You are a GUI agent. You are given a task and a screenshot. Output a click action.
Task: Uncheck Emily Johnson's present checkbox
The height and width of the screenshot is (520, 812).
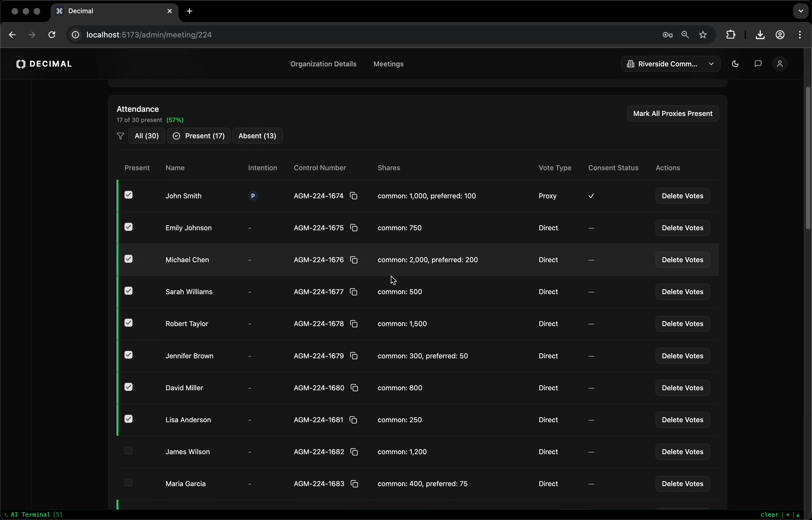pyautogui.click(x=128, y=227)
